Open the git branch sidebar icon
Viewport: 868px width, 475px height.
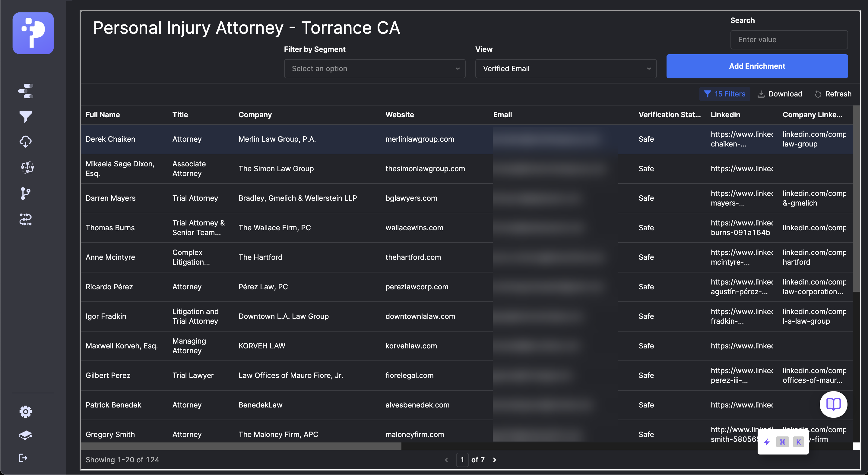(26, 193)
